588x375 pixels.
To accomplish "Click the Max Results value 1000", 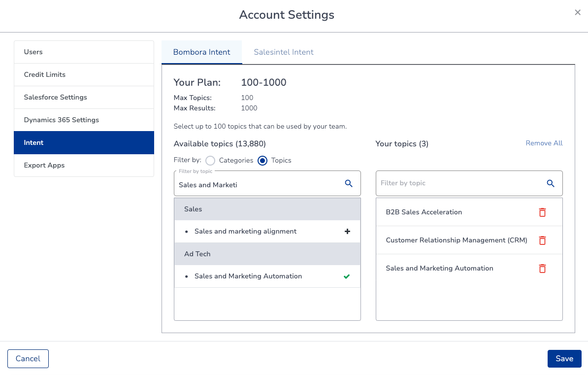I will tap(249, 108).
